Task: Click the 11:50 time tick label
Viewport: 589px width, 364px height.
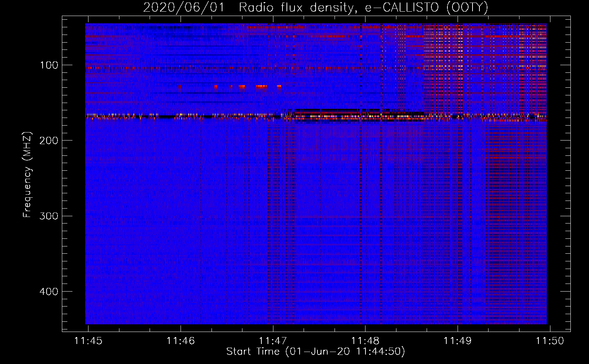Action: click(550, 341)
